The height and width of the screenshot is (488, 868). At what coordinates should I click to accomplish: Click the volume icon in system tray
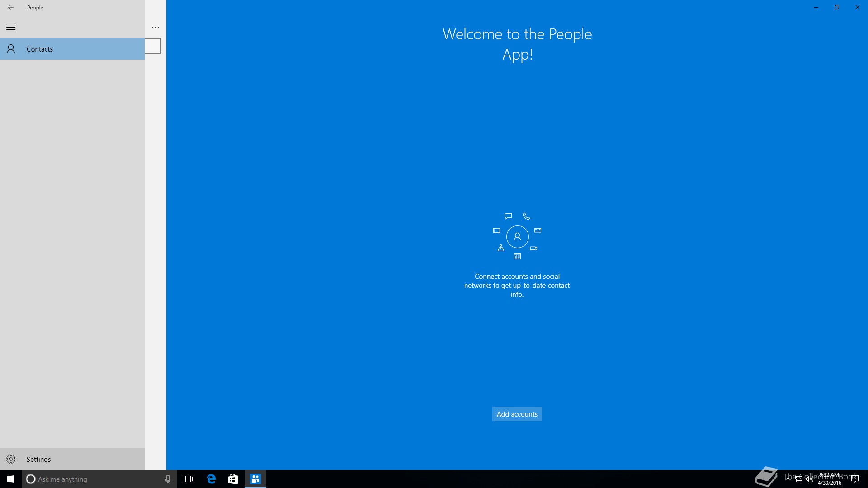809,479
